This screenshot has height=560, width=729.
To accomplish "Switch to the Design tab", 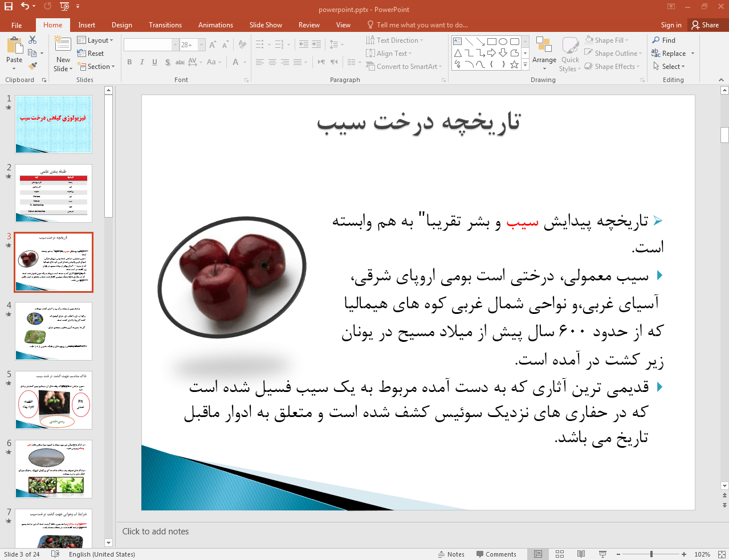I will tap(121, 25).
